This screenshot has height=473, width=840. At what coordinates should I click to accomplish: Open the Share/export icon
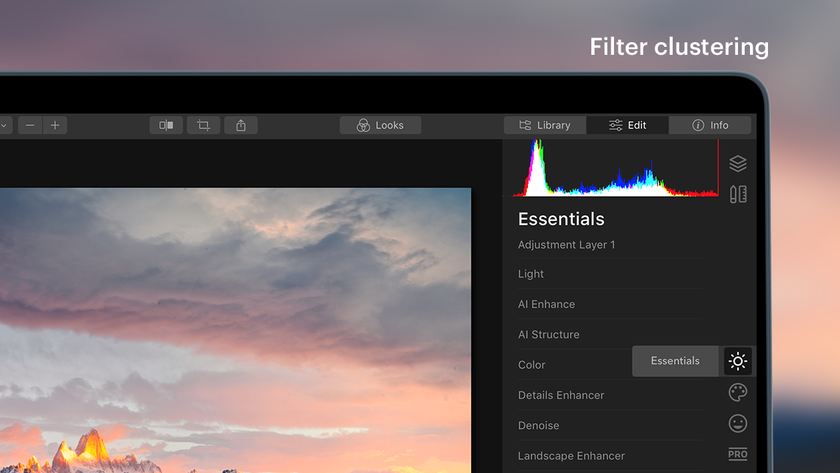(x=241, y=125)
